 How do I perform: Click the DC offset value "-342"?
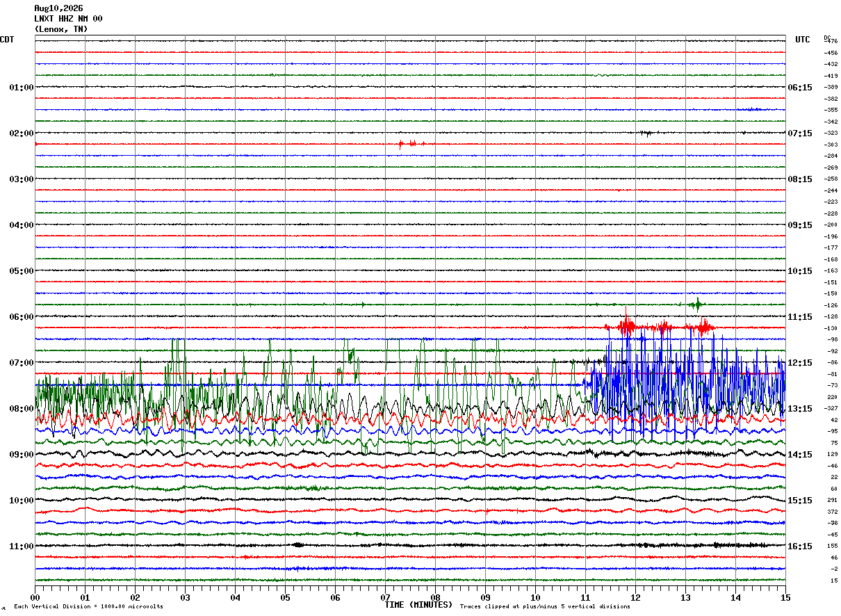click(x=831, y=122)
